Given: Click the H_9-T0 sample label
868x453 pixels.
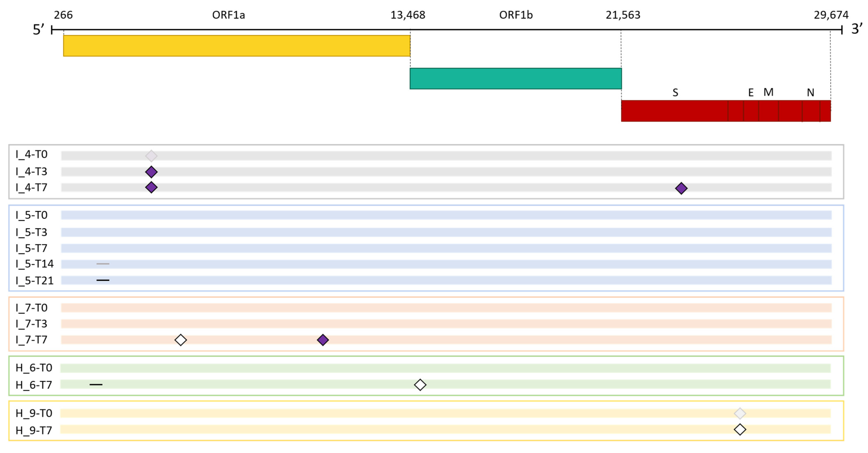Looking at the screenshot, I should click(34, 413).
